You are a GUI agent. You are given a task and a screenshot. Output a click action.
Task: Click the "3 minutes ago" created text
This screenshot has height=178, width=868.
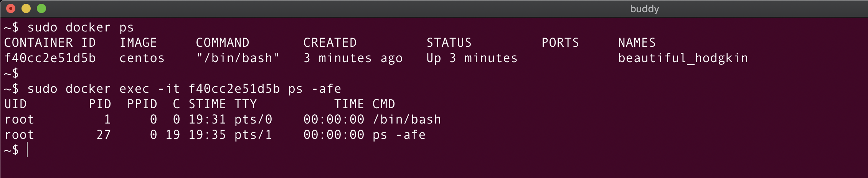tap(353, 58)
